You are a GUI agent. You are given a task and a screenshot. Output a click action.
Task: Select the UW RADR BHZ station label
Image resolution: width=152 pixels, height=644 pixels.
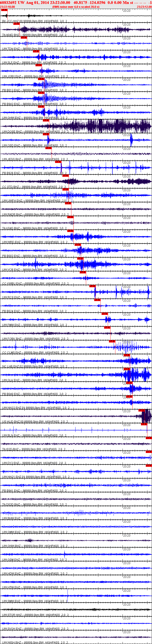pos(35,215)
